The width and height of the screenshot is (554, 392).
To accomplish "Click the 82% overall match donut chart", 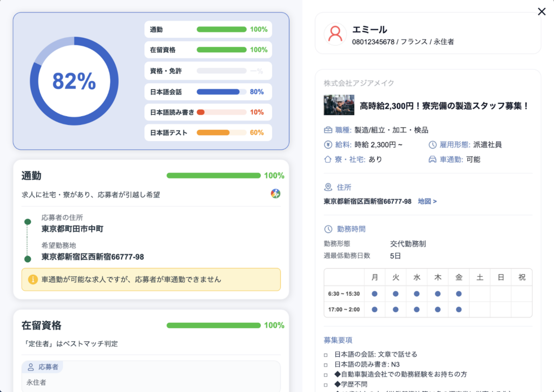I will pyautogui.click(x=74, y=81).
